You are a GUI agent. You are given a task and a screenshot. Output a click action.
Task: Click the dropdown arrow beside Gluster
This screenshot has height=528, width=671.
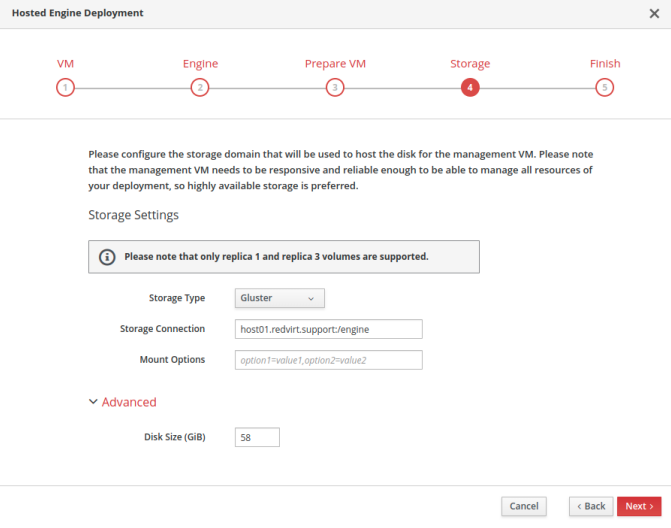click(311, 299)
